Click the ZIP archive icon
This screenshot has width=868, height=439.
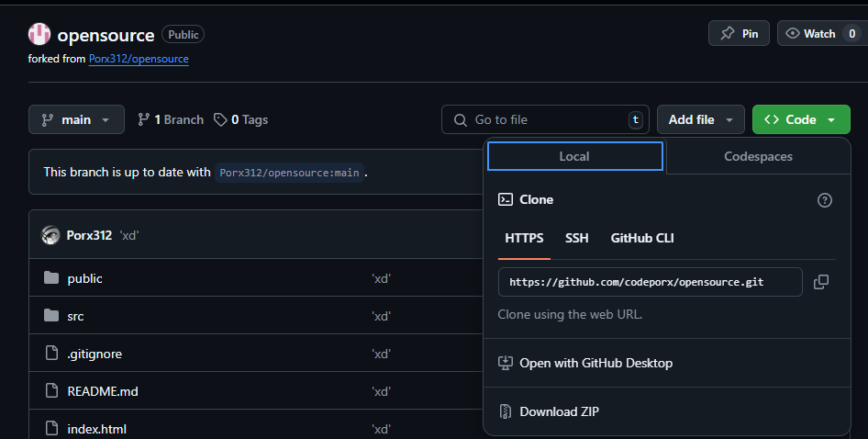506,411
